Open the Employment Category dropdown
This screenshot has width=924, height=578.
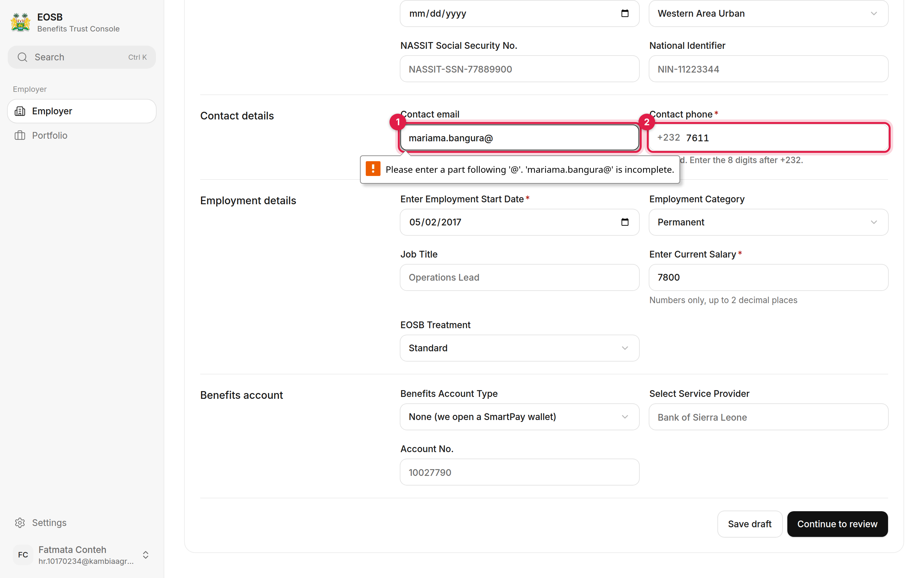768,222
